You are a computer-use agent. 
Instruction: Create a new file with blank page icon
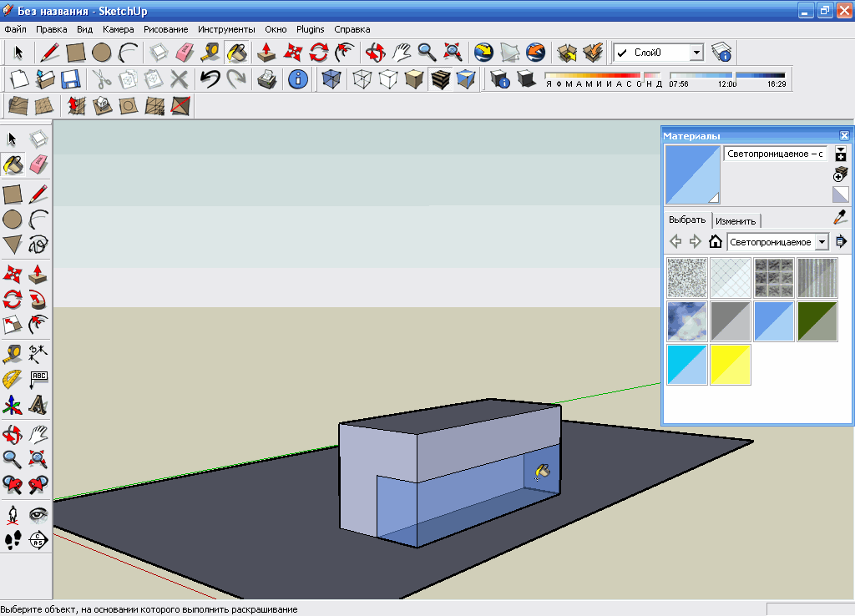(x=19, y=79)
